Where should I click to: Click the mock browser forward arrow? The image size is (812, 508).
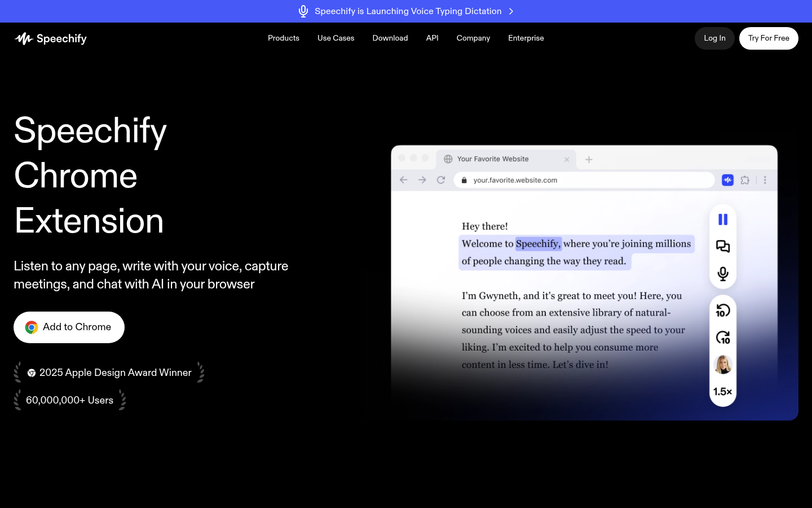(422, 180)
